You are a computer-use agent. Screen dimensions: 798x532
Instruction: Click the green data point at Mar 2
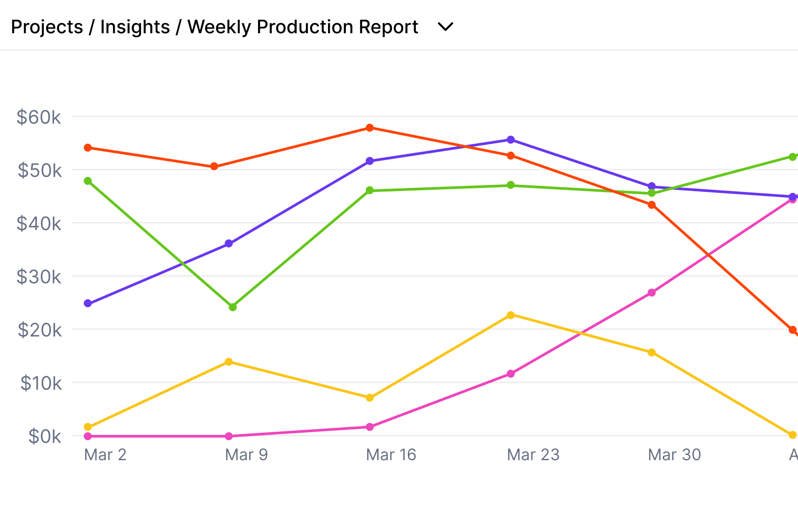click(88, 181)
